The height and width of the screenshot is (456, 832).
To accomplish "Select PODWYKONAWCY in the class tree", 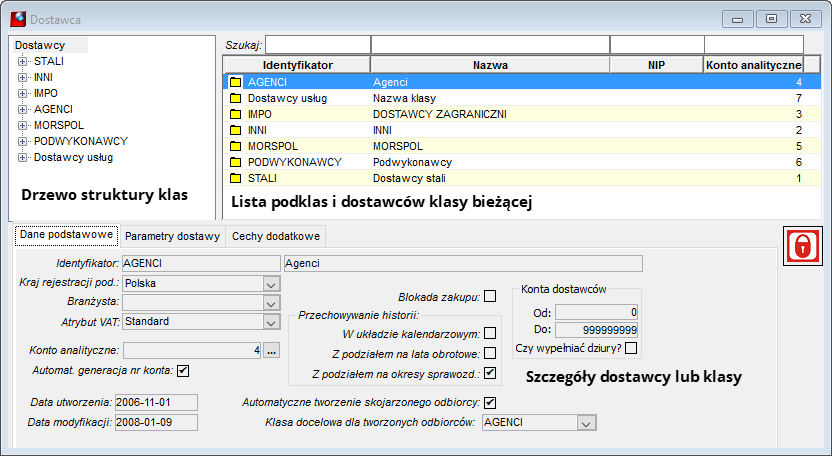I will tap(81, 141).
